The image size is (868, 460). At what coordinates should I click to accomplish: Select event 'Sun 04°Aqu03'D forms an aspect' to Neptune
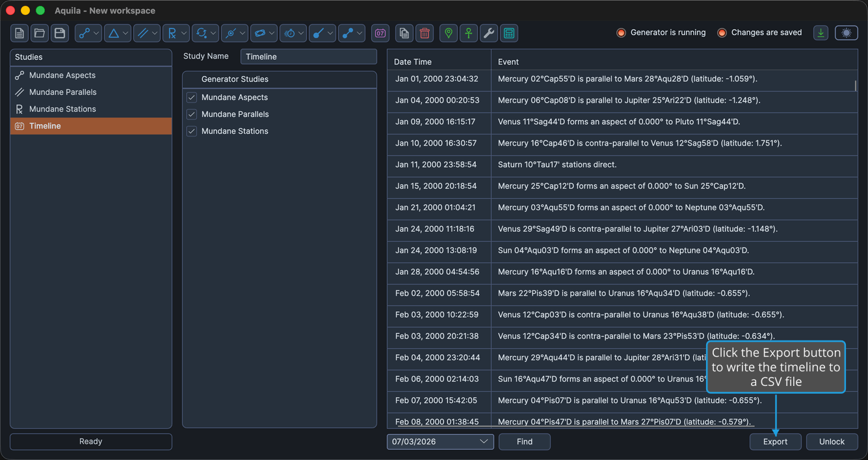pyautogui.click(x=622, y=250)
